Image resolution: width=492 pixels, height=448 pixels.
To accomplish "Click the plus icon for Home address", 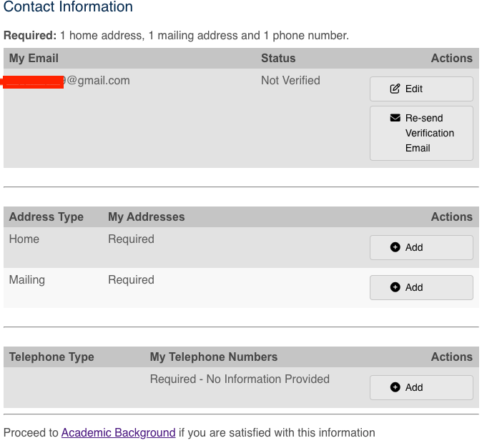I will pos(395,247).
